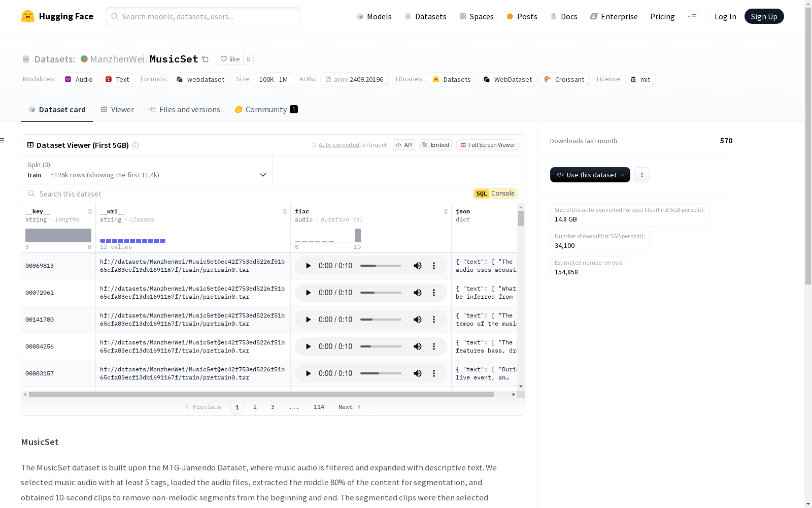
Task: Open the more options button beside Use this dataset
Action: (642, 175)
